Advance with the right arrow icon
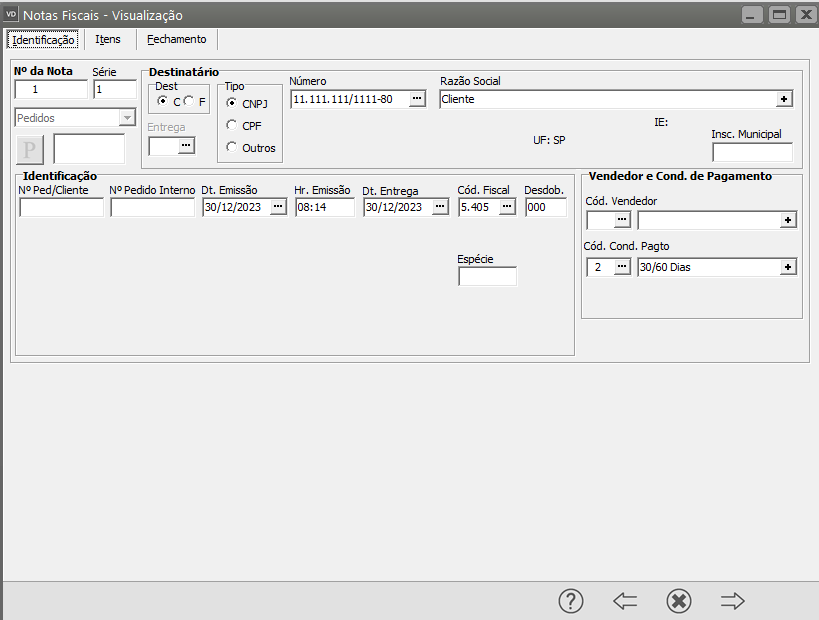Screen dimensions: 819x620 pos(733,601)
